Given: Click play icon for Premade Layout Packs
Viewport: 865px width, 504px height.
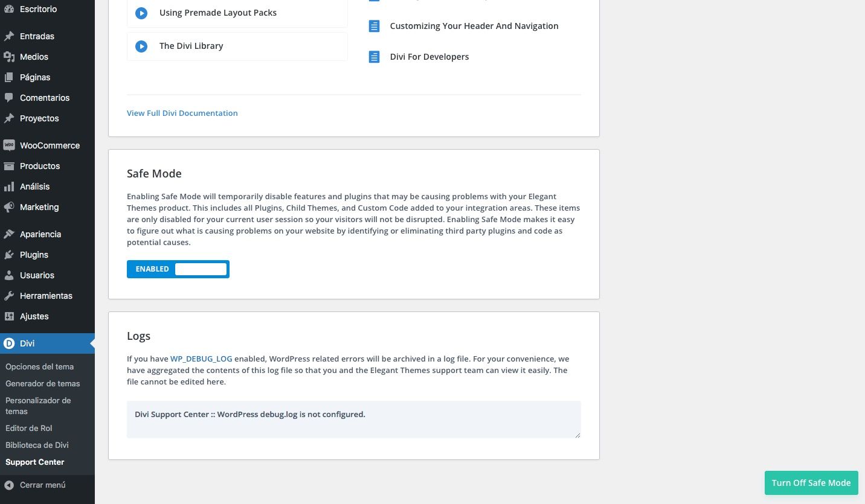Looking at the screenshot, I should [141, 13].
